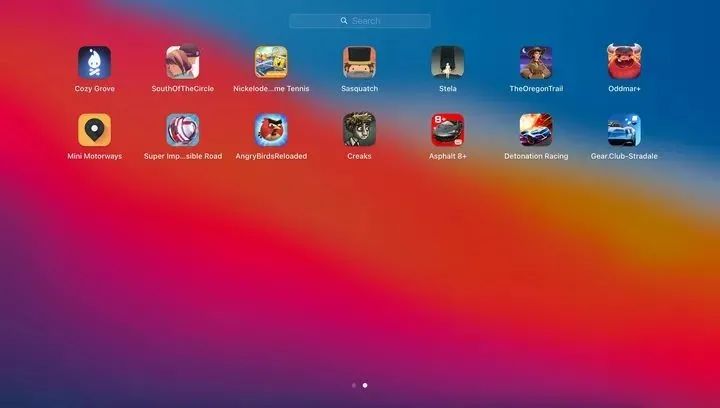Viewport: 720px width, 408px height.
Task: Click the "Creaks" label text
Action: (359, 156)
